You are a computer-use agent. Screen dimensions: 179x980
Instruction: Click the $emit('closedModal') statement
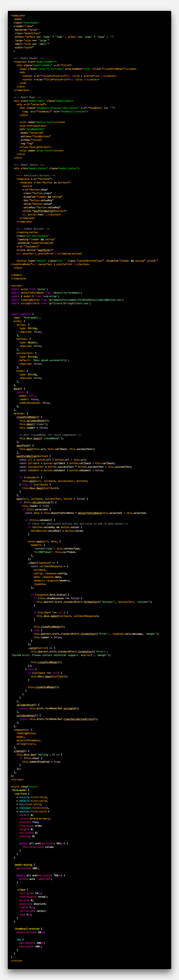(x=41, y=438)
